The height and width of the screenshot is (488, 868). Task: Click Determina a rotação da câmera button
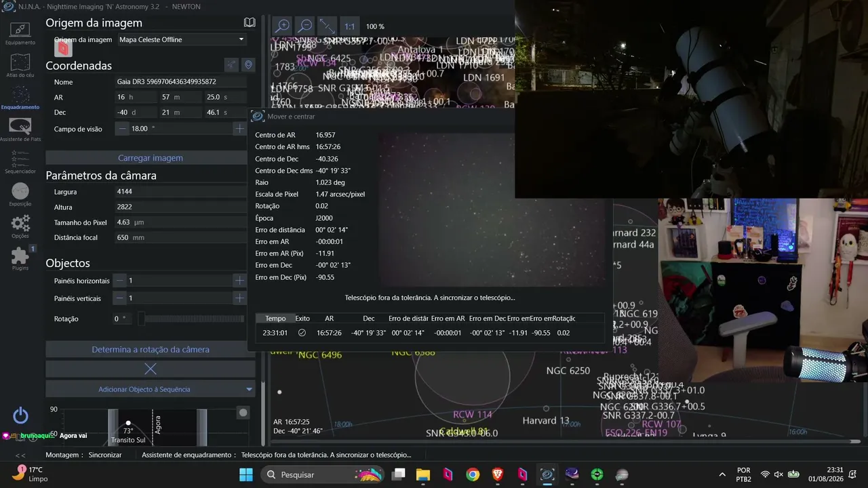click(x=151, y=350)
